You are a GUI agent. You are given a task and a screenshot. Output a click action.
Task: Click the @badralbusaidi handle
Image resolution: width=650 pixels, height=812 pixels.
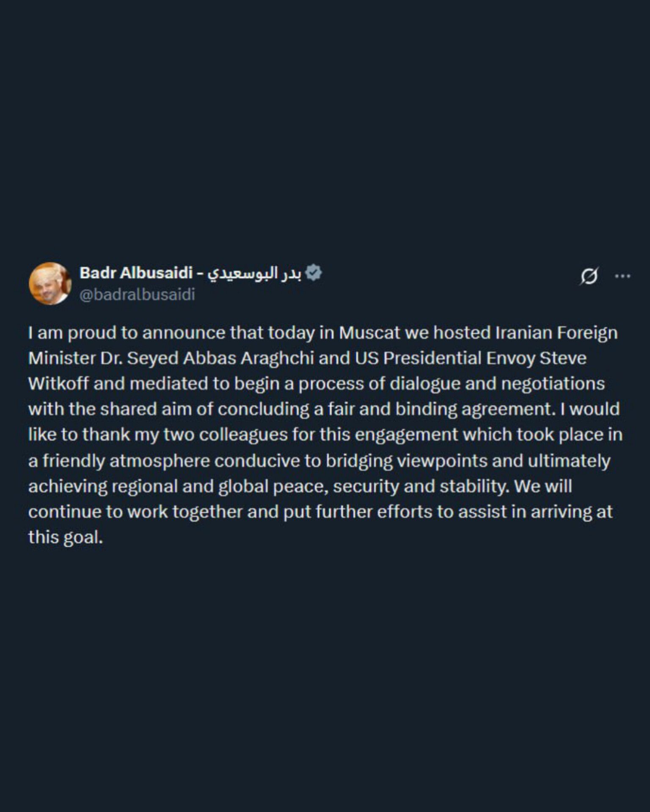click(137, 294)
